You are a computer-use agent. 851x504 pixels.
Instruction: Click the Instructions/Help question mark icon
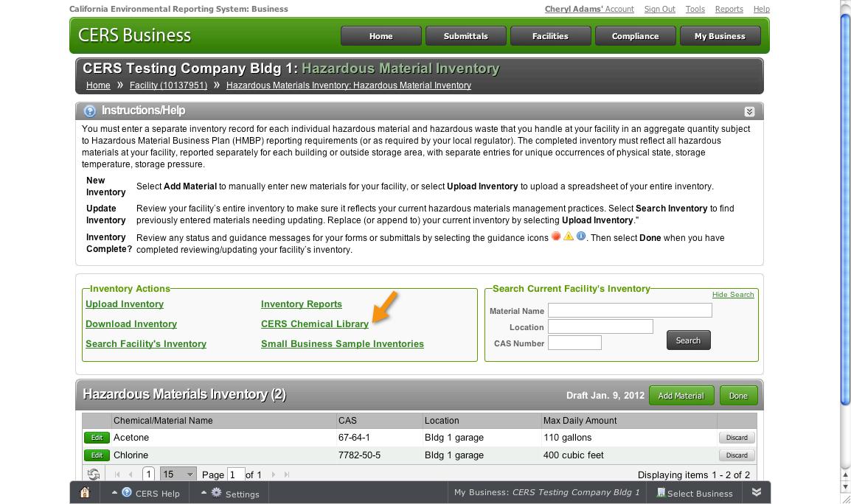(x=89, y=111)
